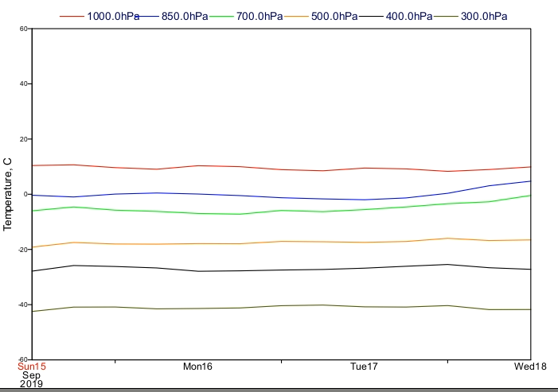Screen dimensions: 558x392
Task: Click the 700.0hPa legend label
Action: pos(259,17)
